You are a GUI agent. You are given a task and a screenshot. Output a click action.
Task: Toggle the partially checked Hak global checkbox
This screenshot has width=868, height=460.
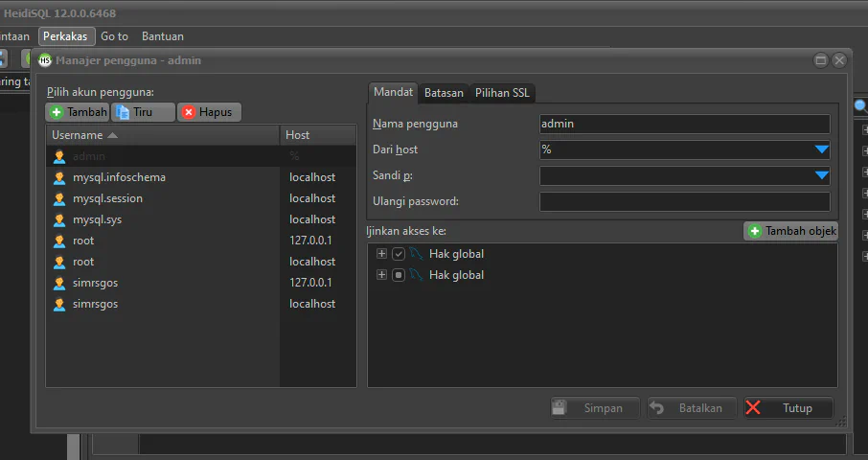[399, 274]
